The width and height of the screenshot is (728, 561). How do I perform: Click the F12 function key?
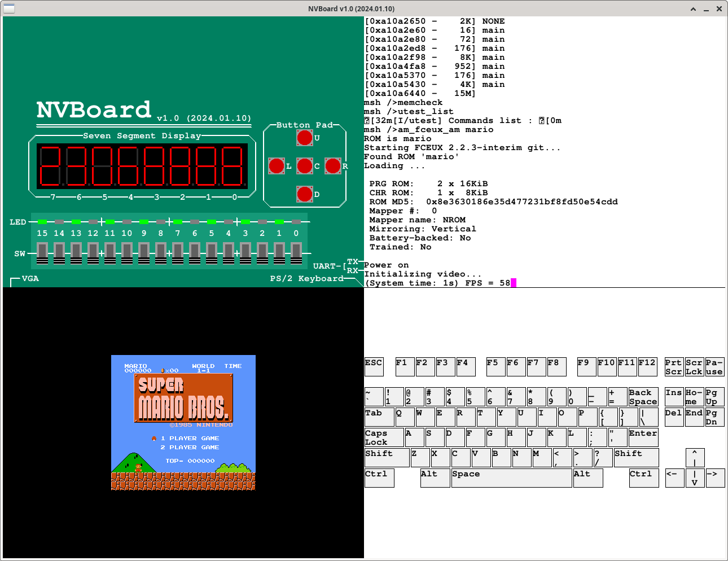(647, 367)
